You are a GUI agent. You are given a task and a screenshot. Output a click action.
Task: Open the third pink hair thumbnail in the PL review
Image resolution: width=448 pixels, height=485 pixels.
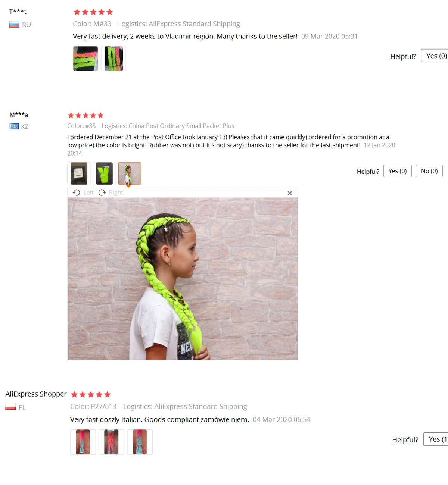pyautogui.click(x=140, y=442)
